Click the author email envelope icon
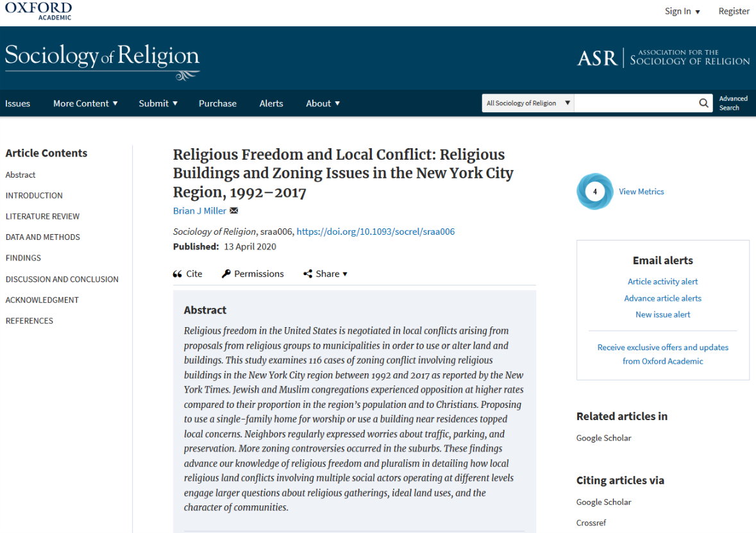 point(233,210)
